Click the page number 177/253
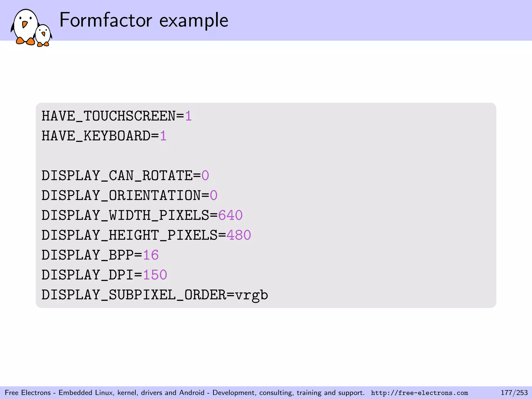532x399 pixels. (514, 393)
